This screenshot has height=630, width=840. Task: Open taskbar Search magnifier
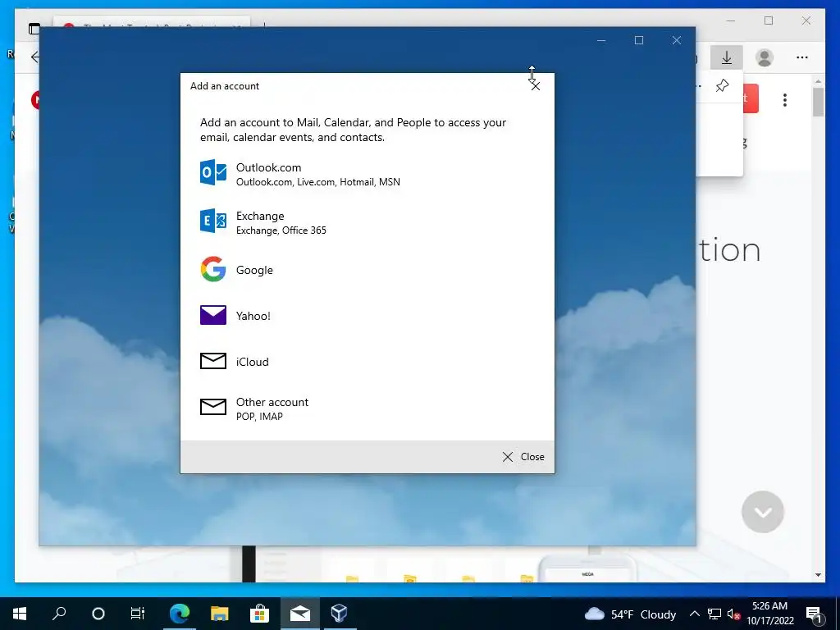(x=59, y=614)
